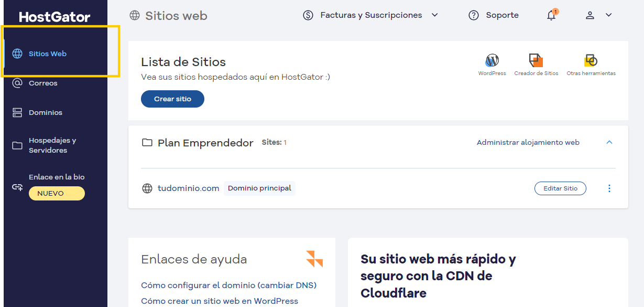This screenshot has width=644, height=307.
Task: Expand the user account chevron
Action: click(x=608, y=15)
